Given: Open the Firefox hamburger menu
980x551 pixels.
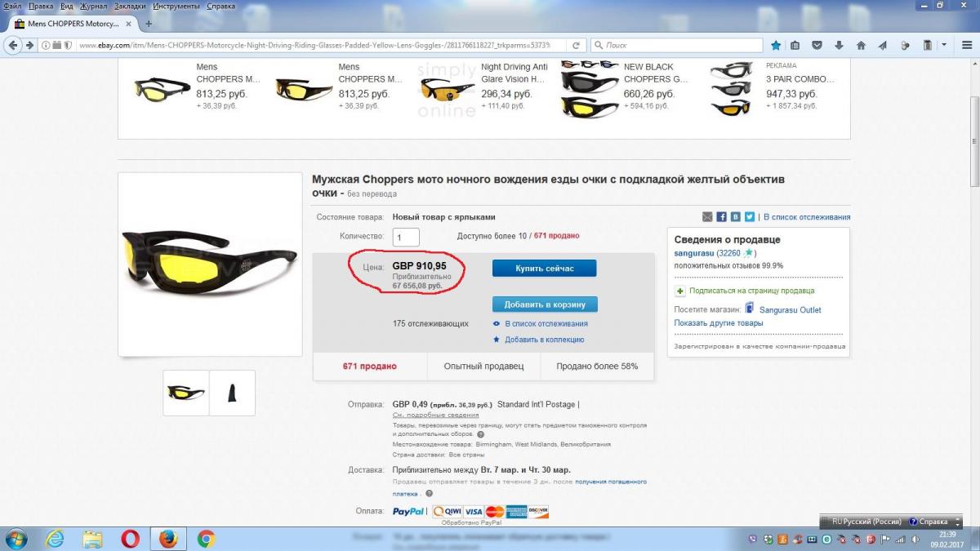Looking at the screenshot, I should [x=966, y=45].
